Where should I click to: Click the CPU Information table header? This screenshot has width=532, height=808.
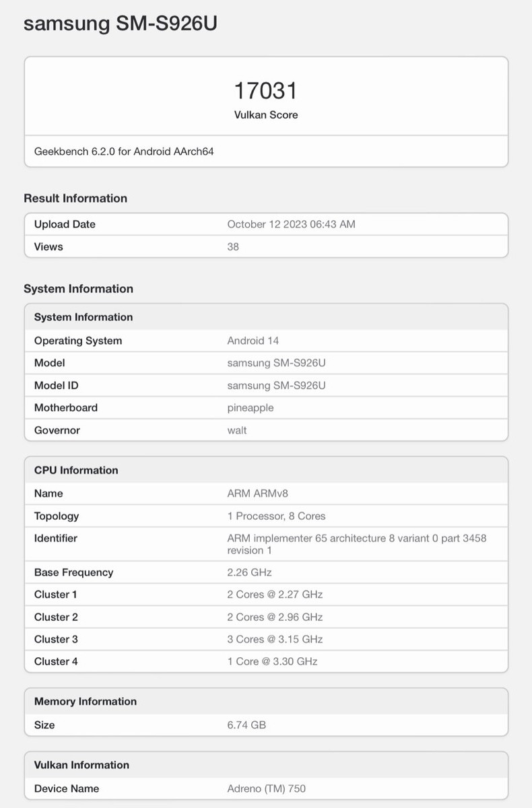coord(76,470)
